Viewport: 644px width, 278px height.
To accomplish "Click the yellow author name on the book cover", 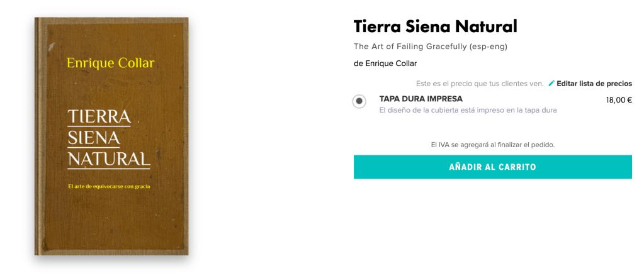I will pos(110,63).
